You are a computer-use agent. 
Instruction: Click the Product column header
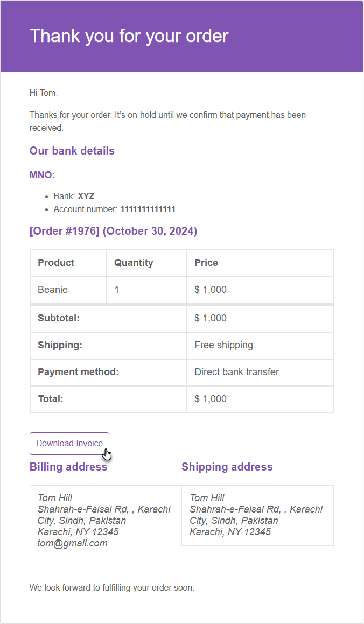click(x=68, y=263)
